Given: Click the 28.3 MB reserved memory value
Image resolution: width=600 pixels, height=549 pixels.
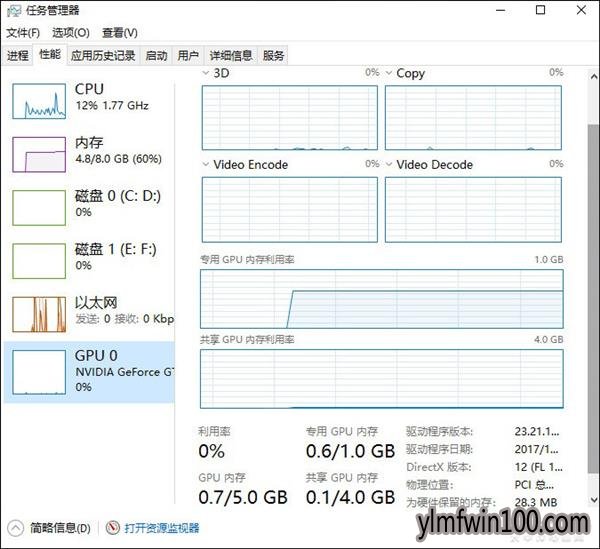Looking at the screenshot, I should 536,502.
